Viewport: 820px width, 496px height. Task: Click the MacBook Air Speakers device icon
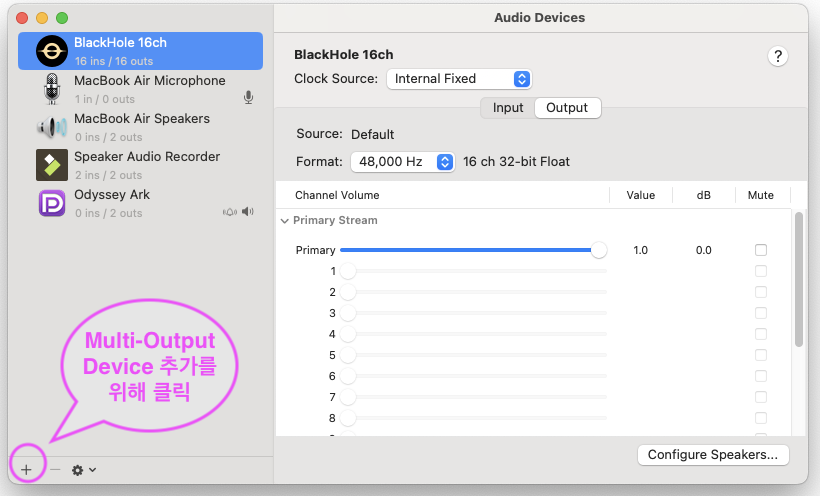(52, 127)
